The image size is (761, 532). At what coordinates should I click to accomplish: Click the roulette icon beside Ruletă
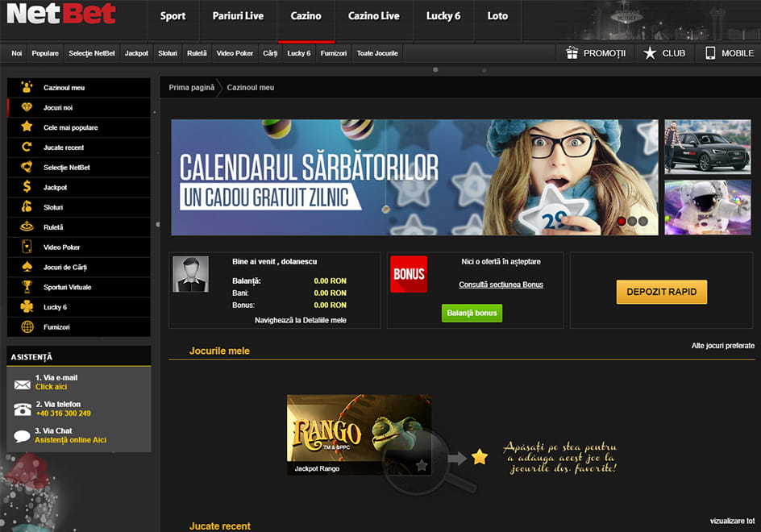point(27,227)
